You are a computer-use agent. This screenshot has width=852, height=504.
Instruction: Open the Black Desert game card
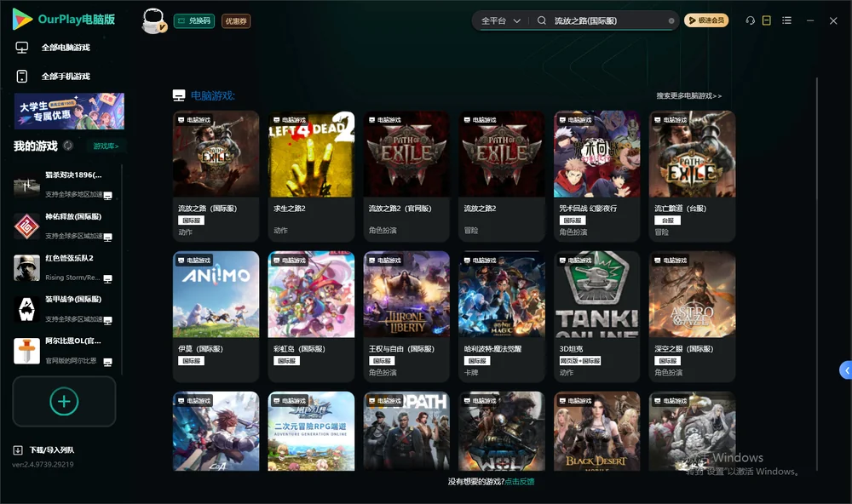(596, 432)
